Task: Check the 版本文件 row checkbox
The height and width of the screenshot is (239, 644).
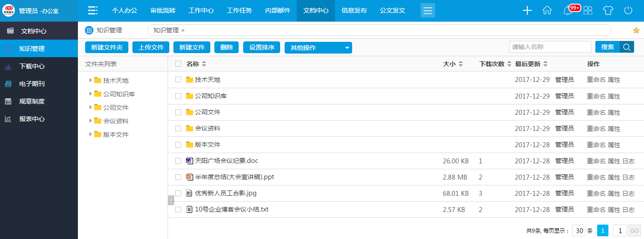Action: (x=178, y=144)
